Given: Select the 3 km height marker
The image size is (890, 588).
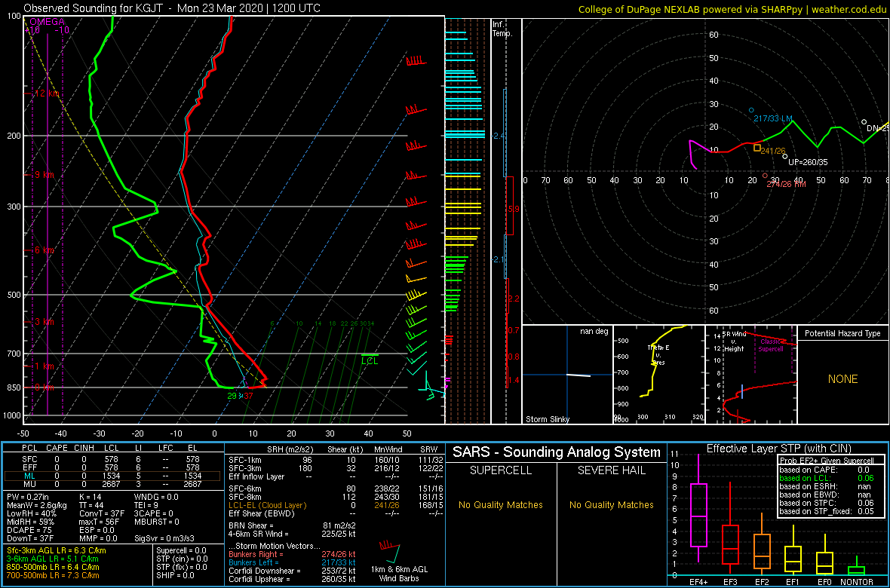Looking at the screenshot, I should click(44, 322).
